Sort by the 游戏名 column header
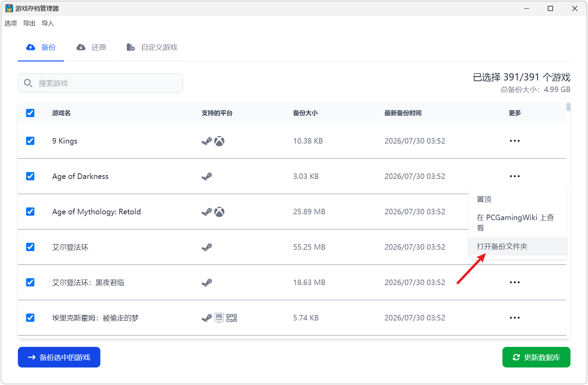The width and height of the screenshot is (588, 385). [x=62, y=113]
